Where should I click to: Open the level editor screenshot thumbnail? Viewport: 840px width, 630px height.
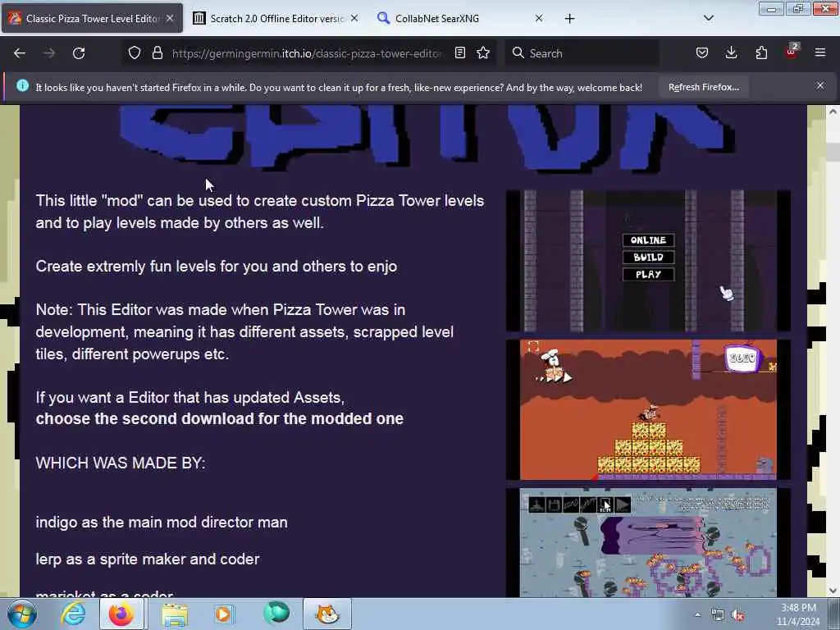pos(648,542)
